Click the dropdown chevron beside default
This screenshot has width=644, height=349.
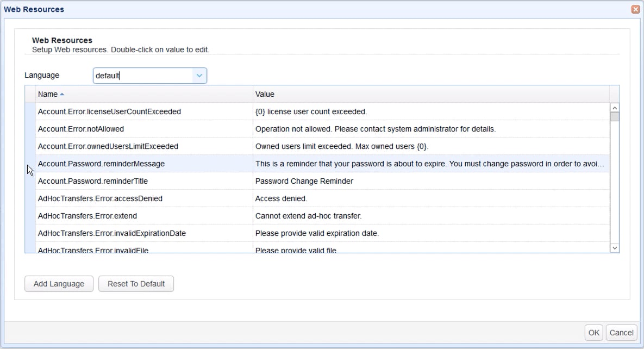coord(199,75)
